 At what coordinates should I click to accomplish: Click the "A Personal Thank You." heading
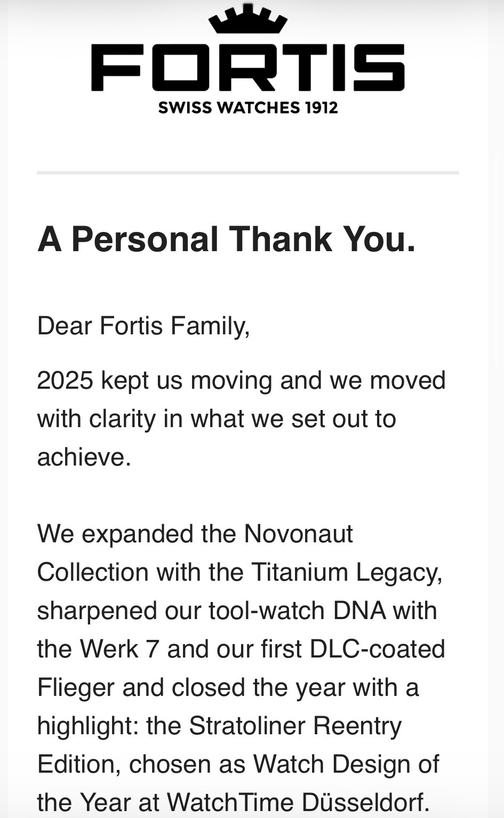tap(226, 239)
